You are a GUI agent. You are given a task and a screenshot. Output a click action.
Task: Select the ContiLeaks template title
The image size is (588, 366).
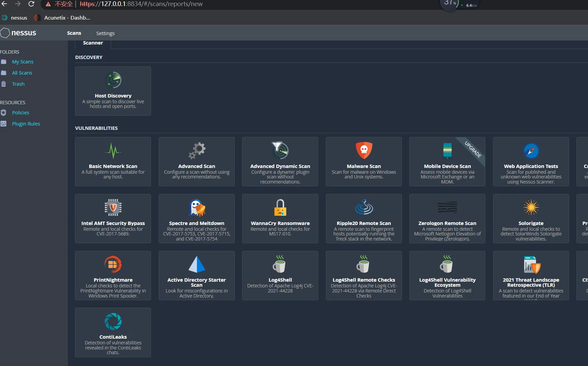click(x=113, y=337)
